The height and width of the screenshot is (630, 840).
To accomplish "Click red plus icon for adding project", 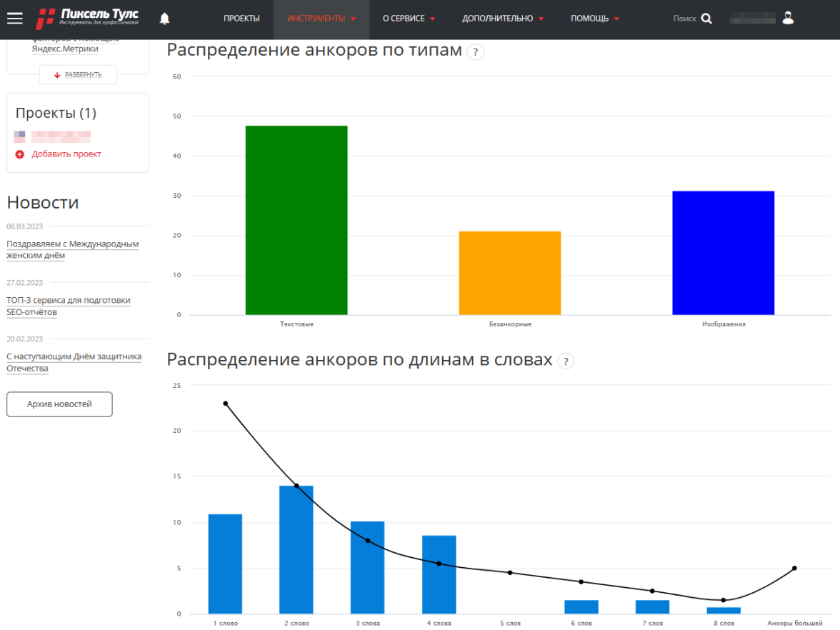I will click(x=20, y=154).
